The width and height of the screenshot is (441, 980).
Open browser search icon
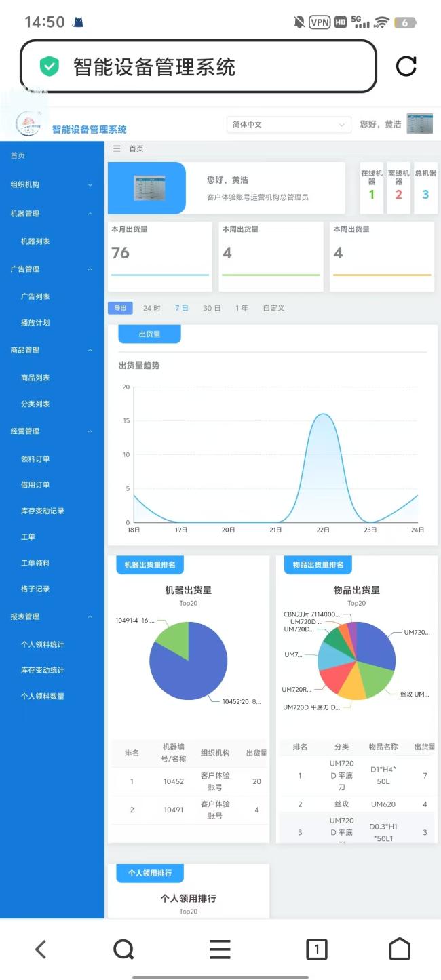click(123, 949)
